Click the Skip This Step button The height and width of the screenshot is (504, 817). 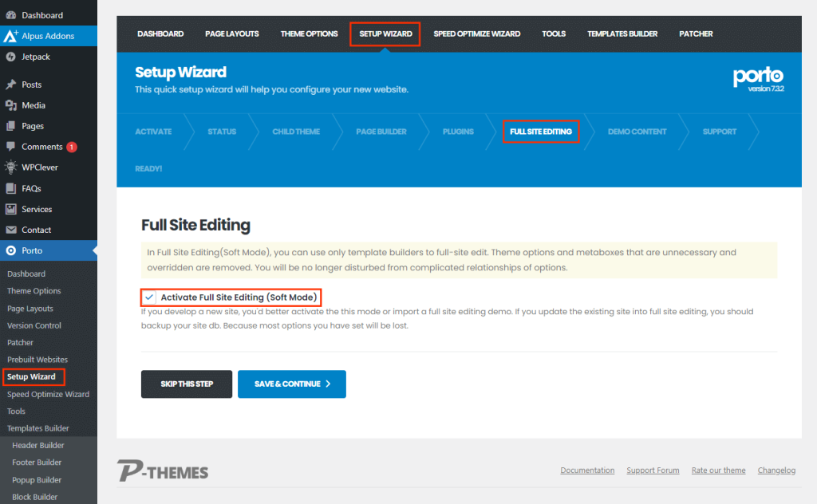(187, 384)
